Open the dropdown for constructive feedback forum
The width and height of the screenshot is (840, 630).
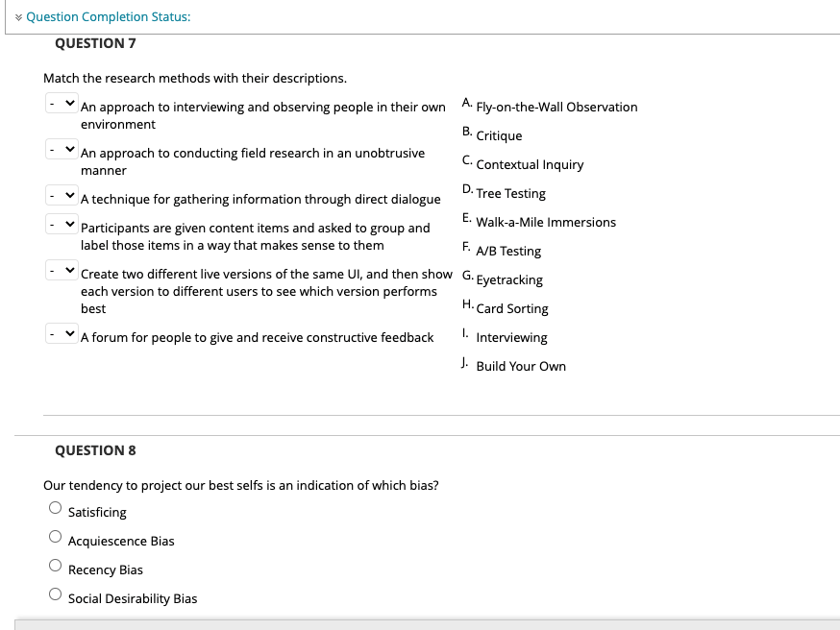click(62, 332)
